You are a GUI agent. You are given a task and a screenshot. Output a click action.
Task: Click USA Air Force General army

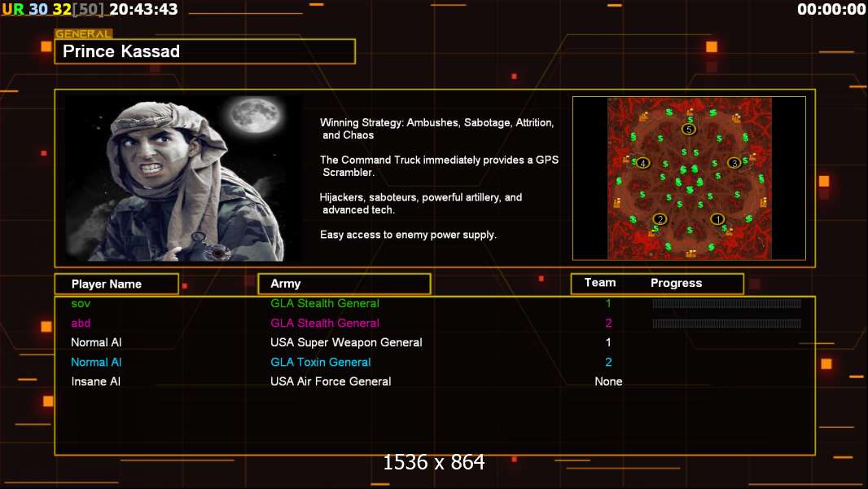click(x=331, y=381)
